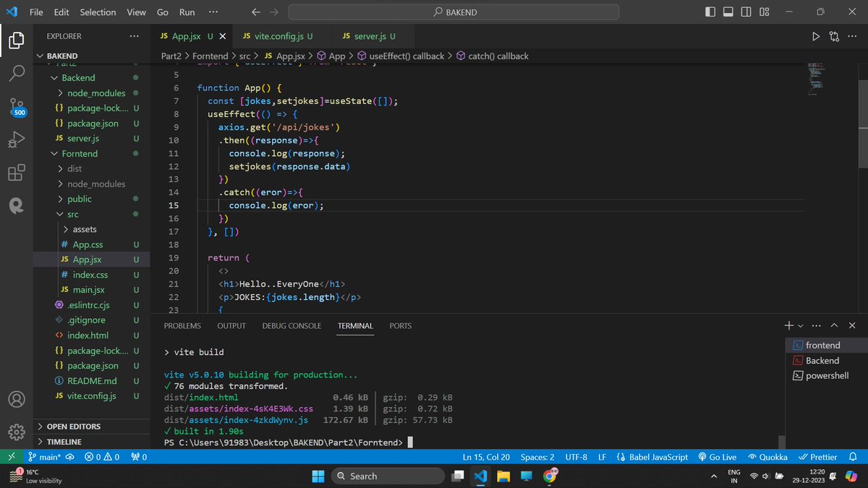
Task: Toggle Secondary Side Bar layout icon
Action: tap(746, 12)
